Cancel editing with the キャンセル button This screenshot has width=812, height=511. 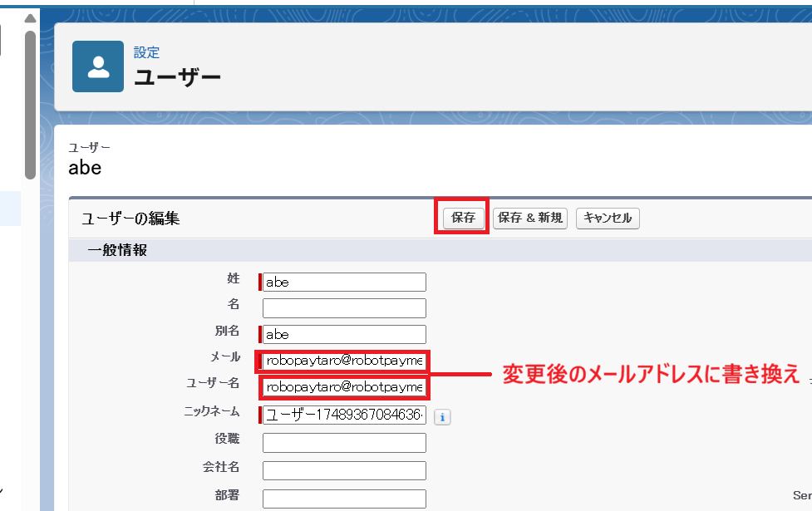point(608,219)
